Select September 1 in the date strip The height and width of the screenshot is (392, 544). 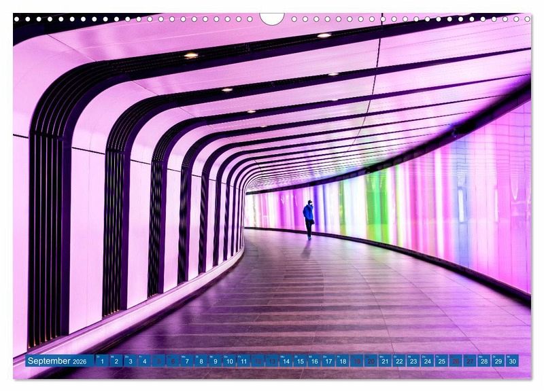[x=102, y=361]
